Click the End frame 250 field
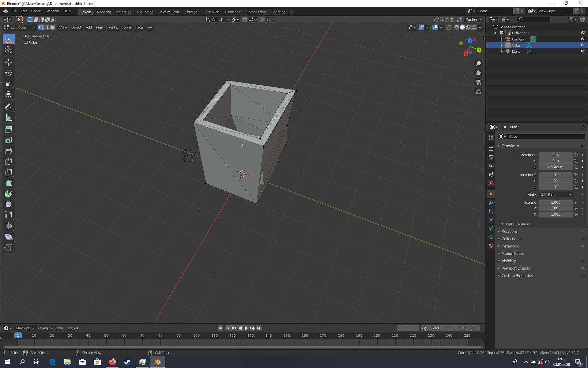This screenshot has width=588, height=368. tap(467, 328)
